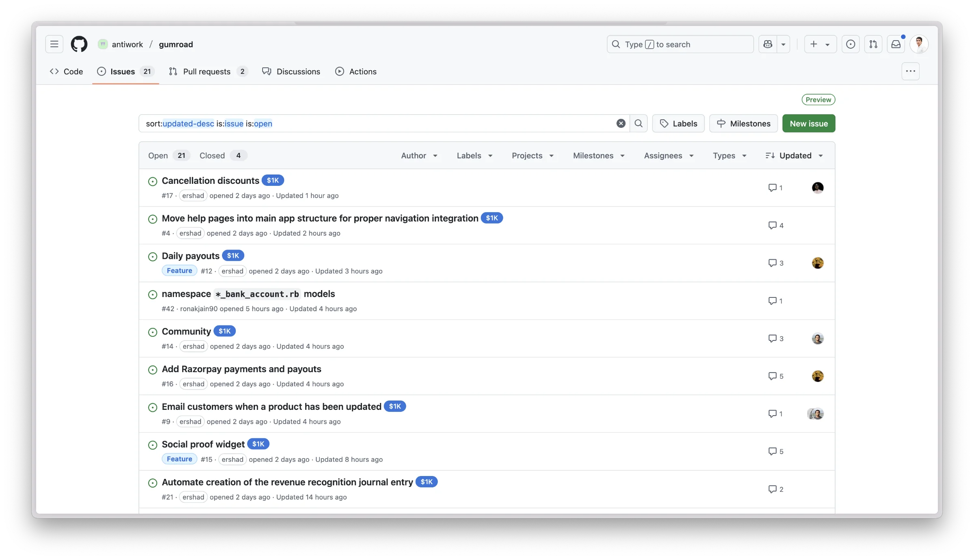Screen dimensions: 974x560
Task: Clear the issue search filter
Action: (621, 123)
